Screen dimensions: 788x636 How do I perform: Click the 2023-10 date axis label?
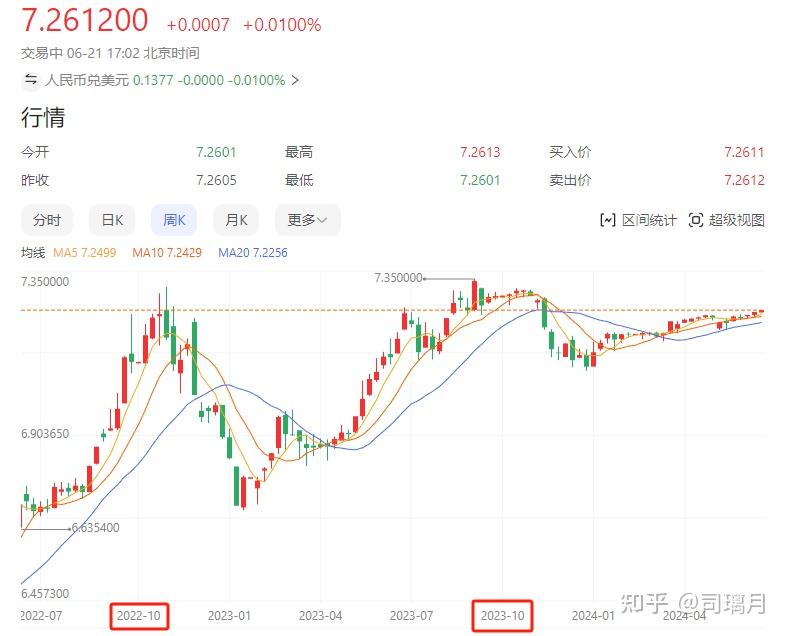tap(503, 616)
